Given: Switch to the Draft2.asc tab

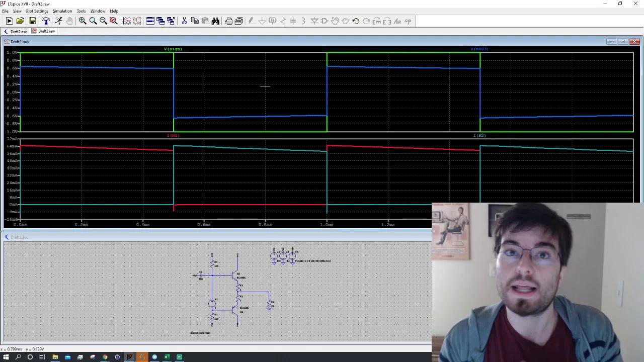Looking at the screenshot, I should point(16,31).
